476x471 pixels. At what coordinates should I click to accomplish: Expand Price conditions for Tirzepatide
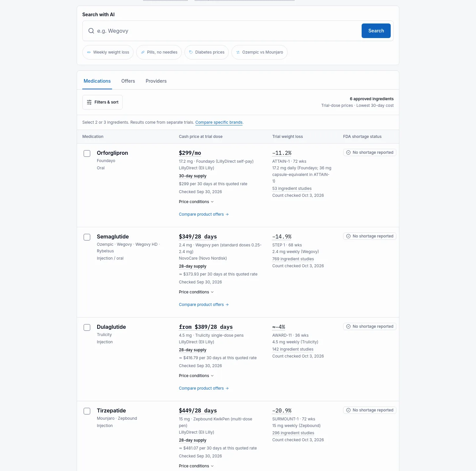pyautogui.click(x=196, y=466)
